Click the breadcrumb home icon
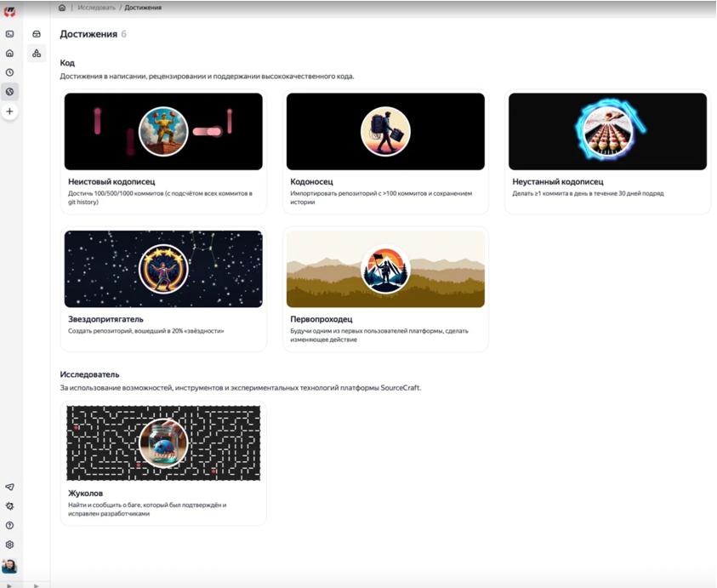The image size is (717, 588). tap(62, 8)
